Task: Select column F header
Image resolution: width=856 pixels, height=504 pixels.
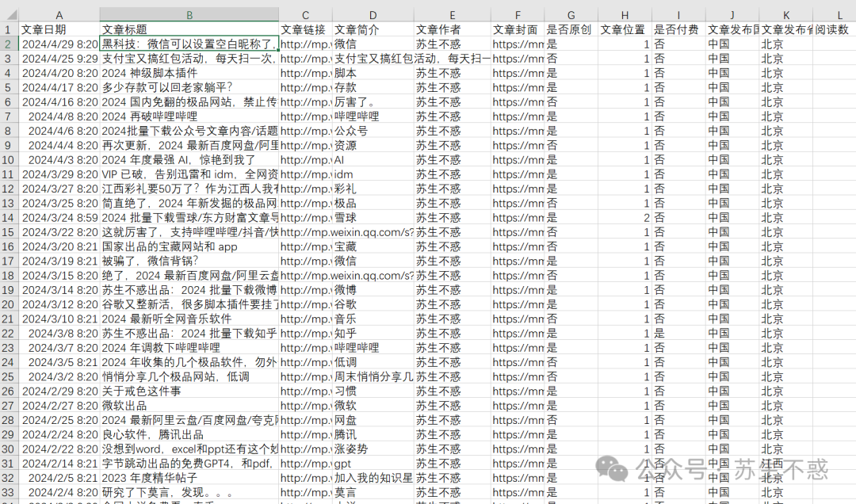Action: tap(518, 15)
